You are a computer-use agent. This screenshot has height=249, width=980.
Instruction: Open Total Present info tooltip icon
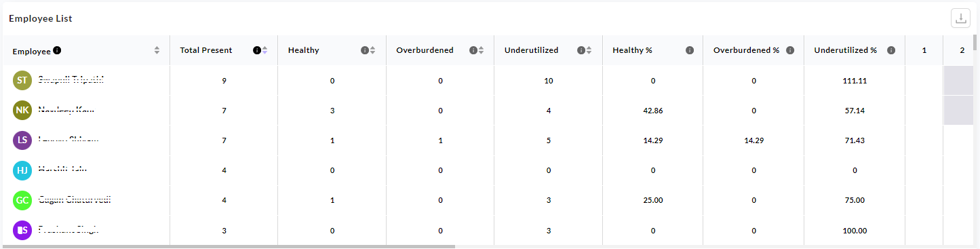[x=257, y=50]
